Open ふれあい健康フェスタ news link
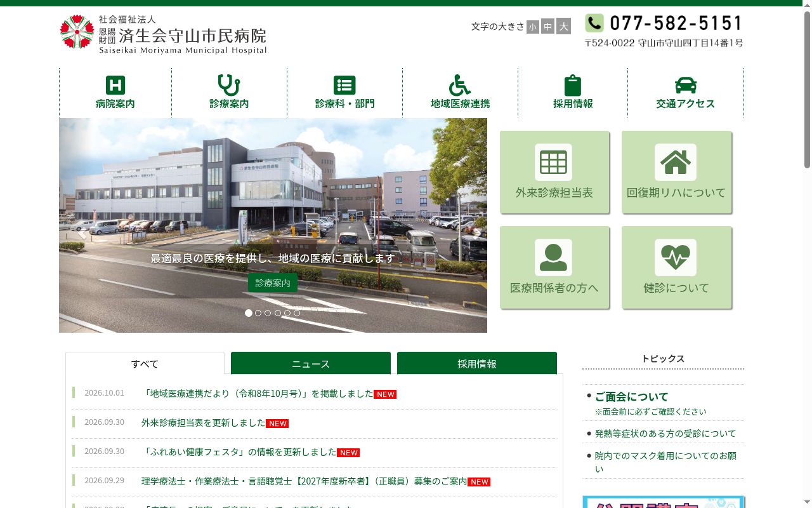812x508 pixels. click(x=239, y=452)
